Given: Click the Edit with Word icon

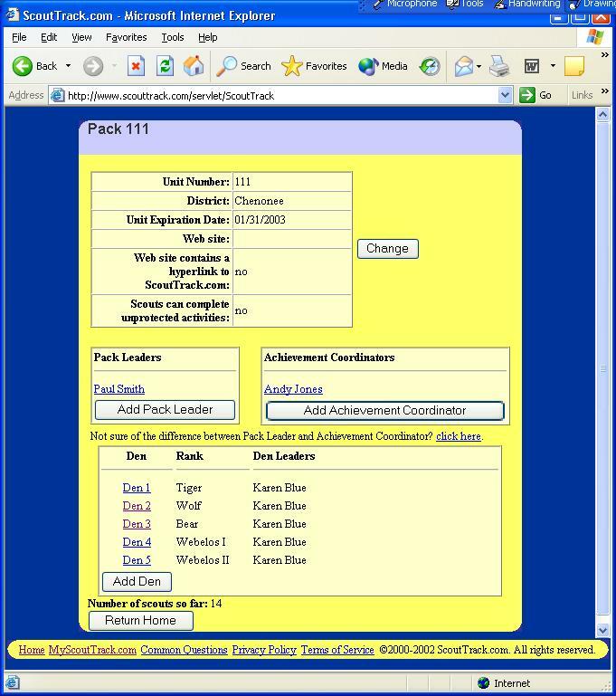Looking at the screenshot, I should [x=532, y=66].
